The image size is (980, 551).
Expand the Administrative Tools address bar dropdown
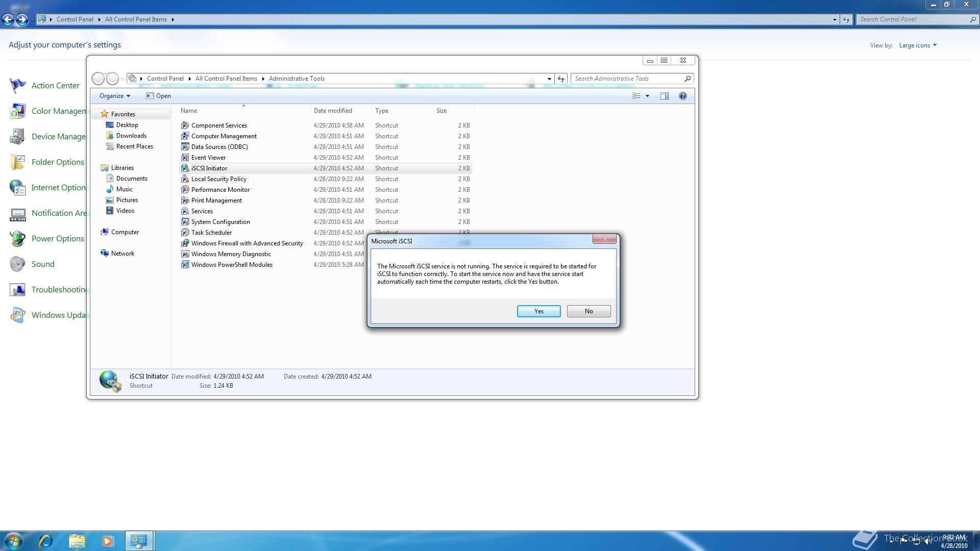(549, 79)
